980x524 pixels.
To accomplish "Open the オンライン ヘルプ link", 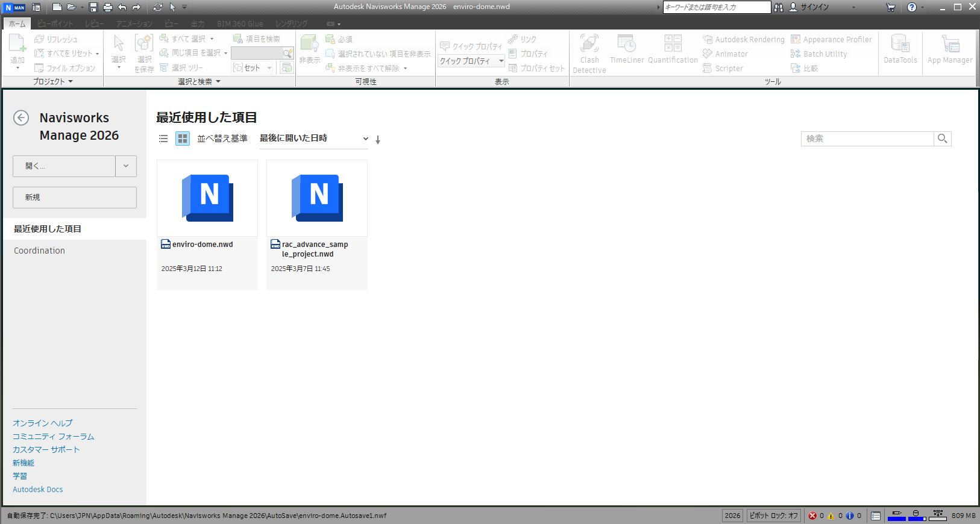I will (x=42, y=423).
